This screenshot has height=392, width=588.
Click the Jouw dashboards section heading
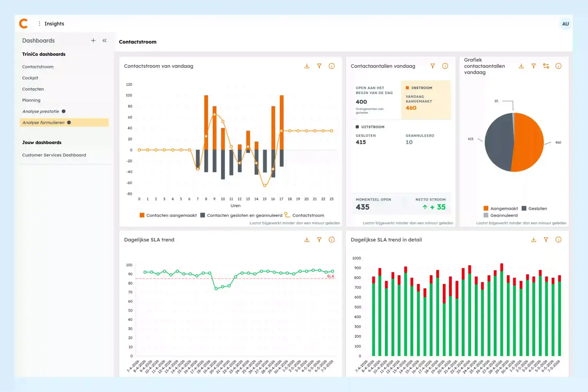[42, 142]
